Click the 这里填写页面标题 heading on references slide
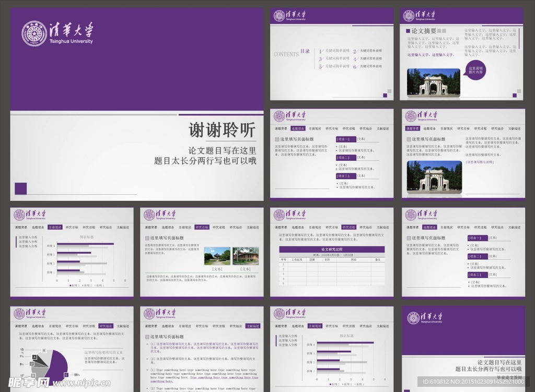Screen dimensions: 535x392 (x=167, y=337)
